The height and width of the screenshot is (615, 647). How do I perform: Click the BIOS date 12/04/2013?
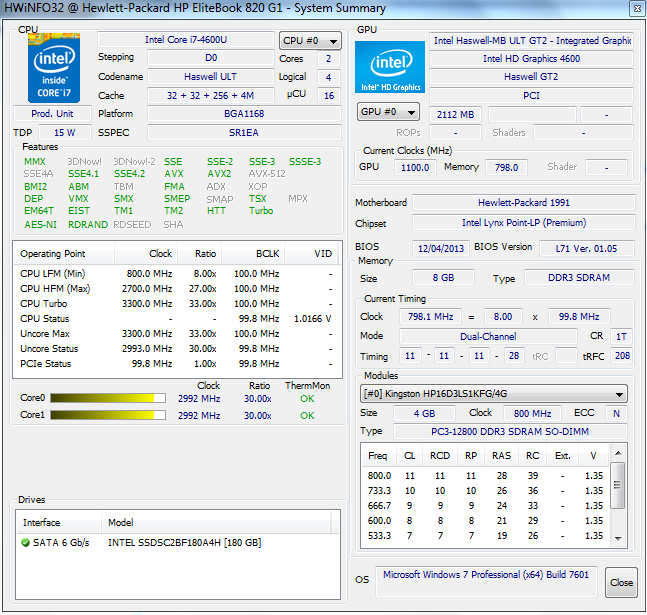pos(441,248)
